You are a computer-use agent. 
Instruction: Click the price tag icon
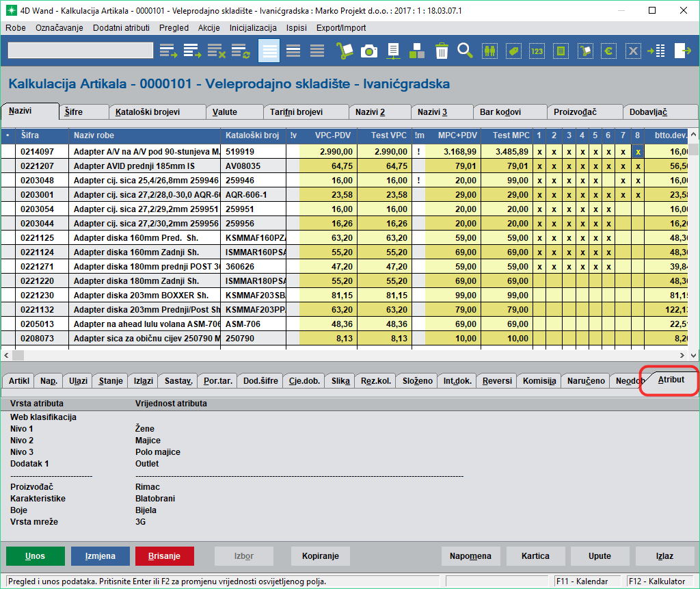click(513, 51)
